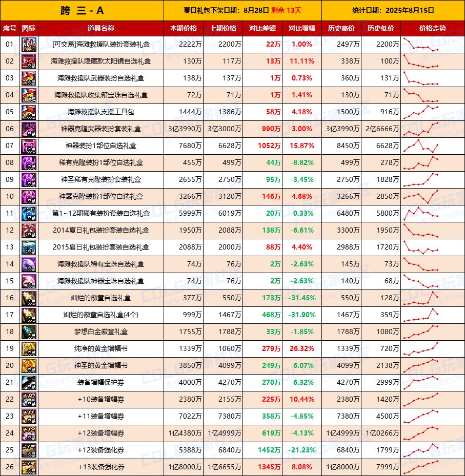This screenshot has width=465, height=476.
Task: Click the 灿烂的徽章 icon in row 16
Action: coord(29,298)
